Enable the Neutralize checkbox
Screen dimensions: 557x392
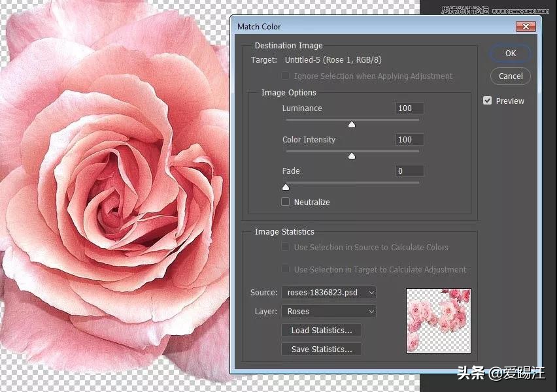pyautogui.click(x=286, y=202)
